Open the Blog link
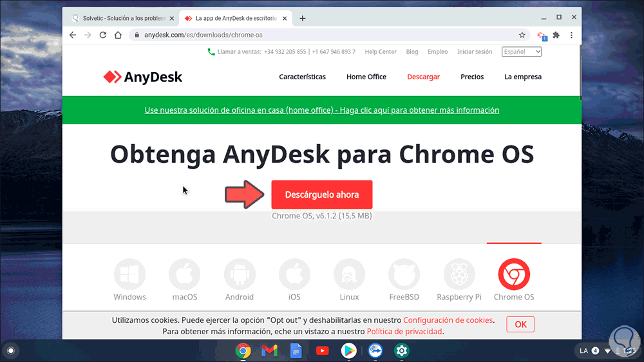Screen dimensions: 644x362 coord(412,52)
